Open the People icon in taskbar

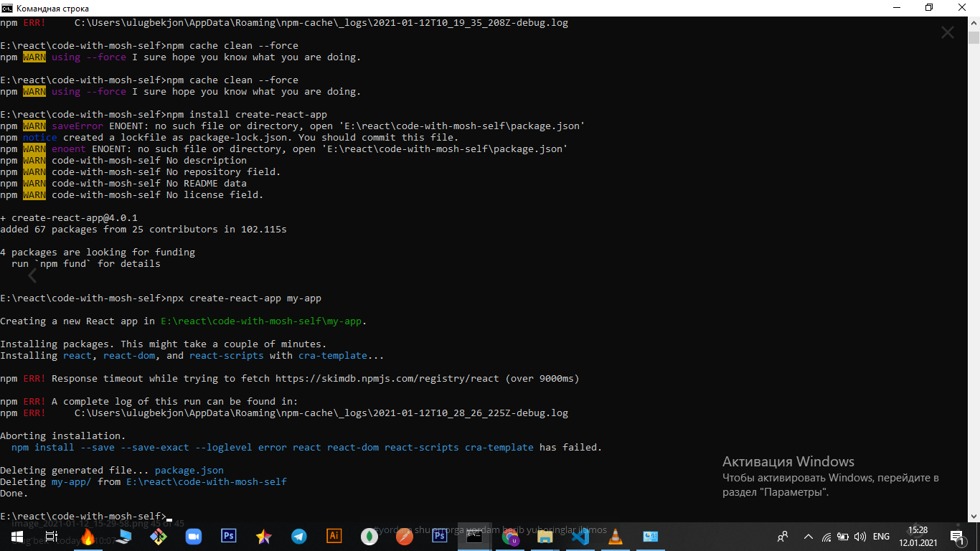pyautogui.click(x=783, y=536)
